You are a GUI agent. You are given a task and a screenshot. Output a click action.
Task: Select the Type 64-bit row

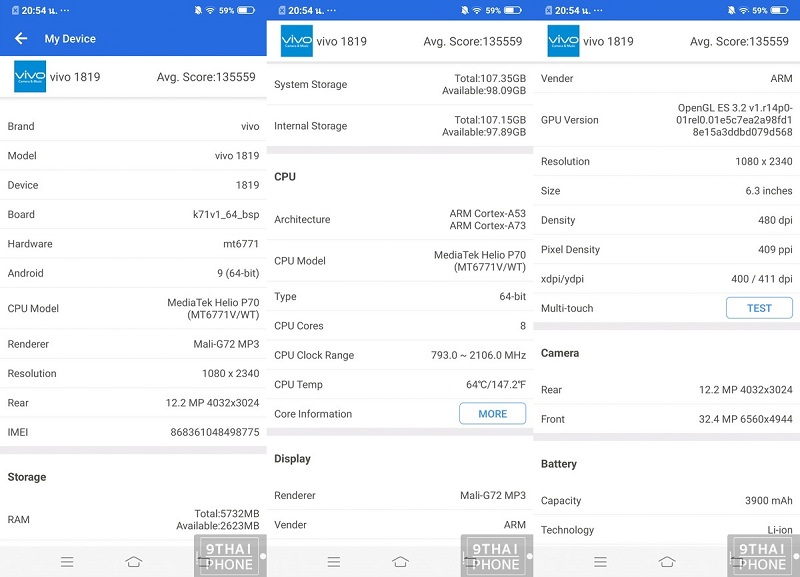(x=400, y=296)
